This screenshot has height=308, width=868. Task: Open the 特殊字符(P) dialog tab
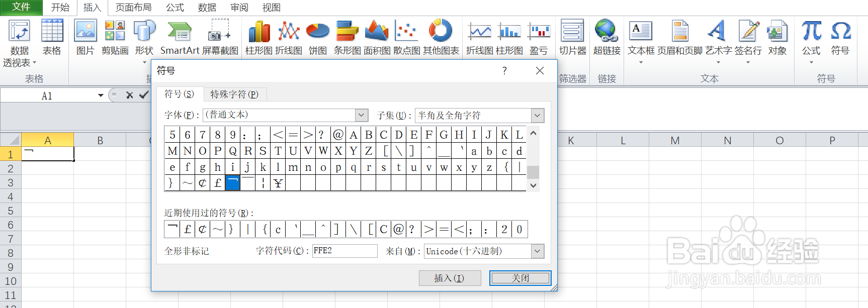tap(234, 94)
